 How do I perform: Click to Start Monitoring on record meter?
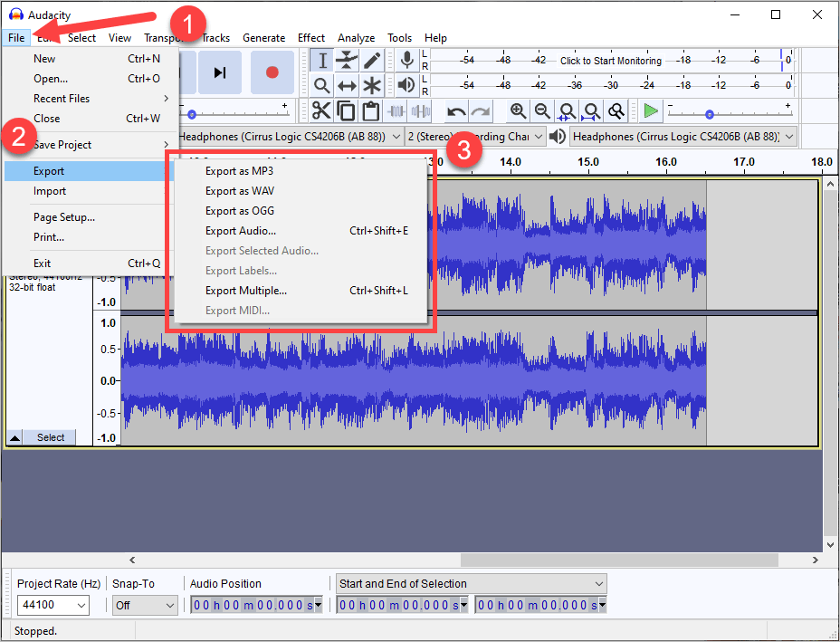(611, 61)
